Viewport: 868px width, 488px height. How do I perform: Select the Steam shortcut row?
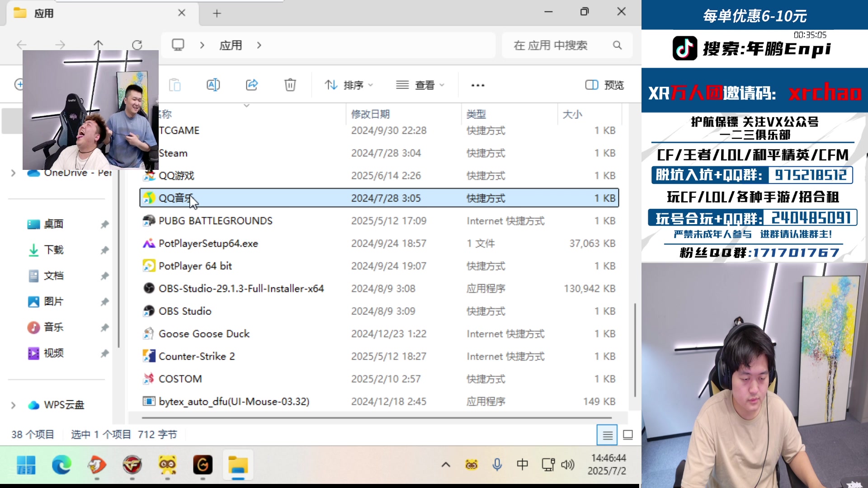(x=379, y=153)
